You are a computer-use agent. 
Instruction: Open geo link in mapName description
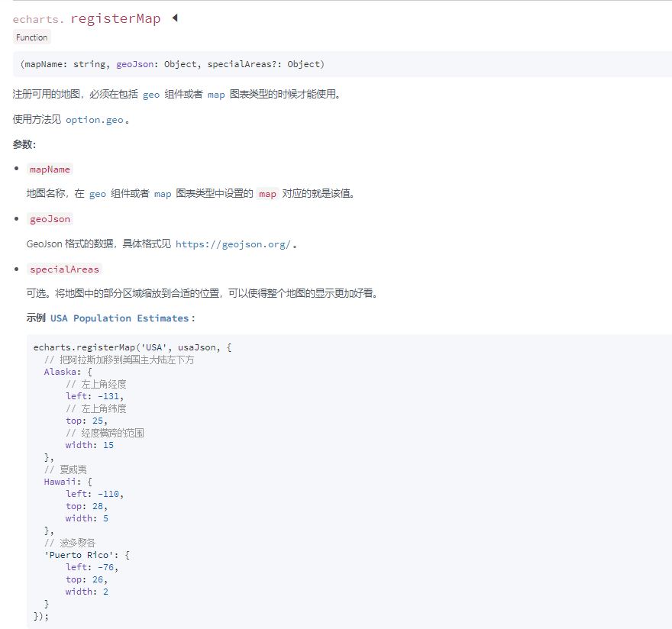97,194
